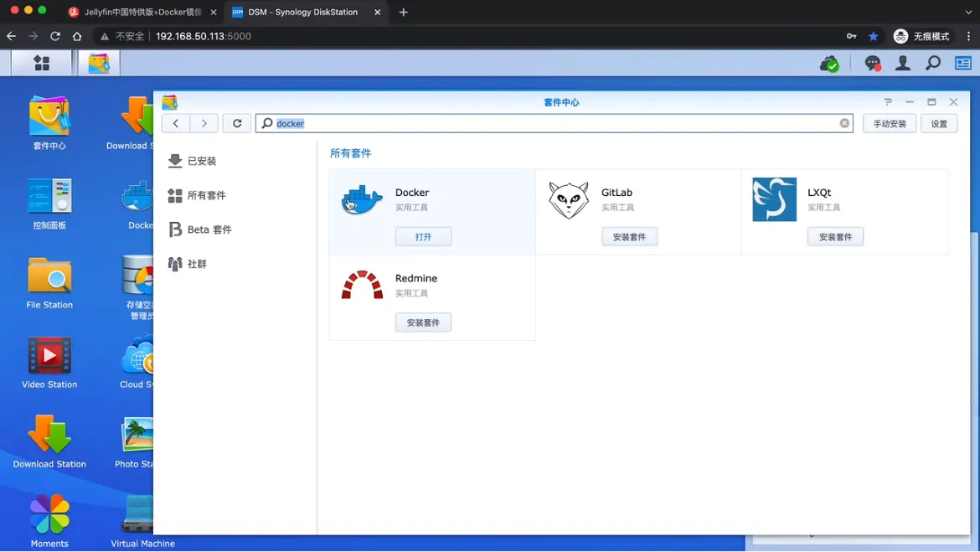Click the DSM search magnifier icon
This screenshot has width=980, height=552.
tap(933, 63)
